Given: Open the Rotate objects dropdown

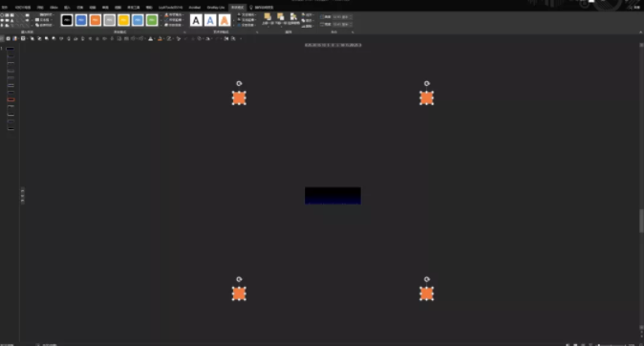Looking at the screenshot, I should [x=308, y=26].
